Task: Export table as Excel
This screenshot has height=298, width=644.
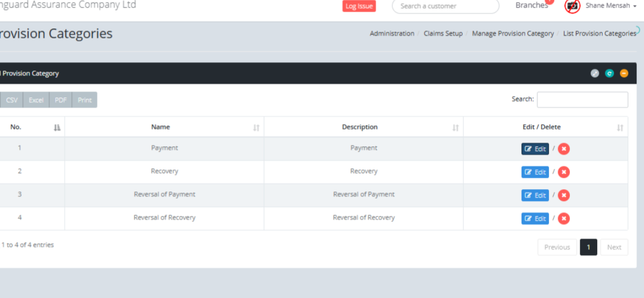Action: click(x=36, y=100)
